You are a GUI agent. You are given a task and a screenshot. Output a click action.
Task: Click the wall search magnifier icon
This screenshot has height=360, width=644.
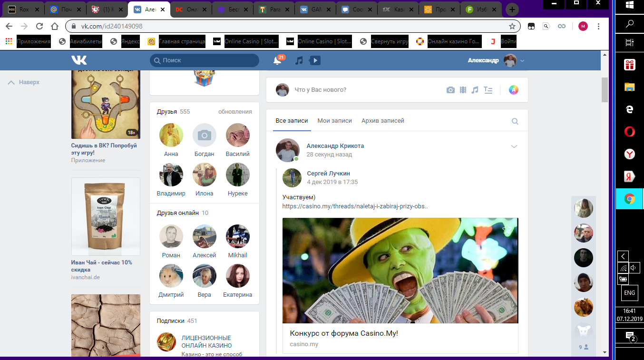515,121
